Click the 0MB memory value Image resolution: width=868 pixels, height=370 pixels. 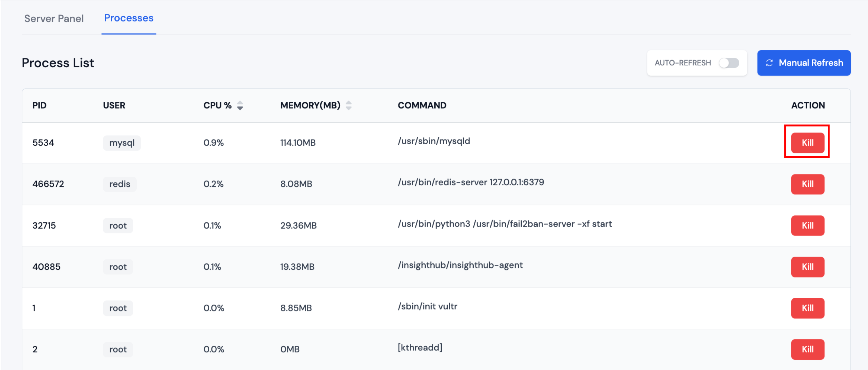click(290, 350)
